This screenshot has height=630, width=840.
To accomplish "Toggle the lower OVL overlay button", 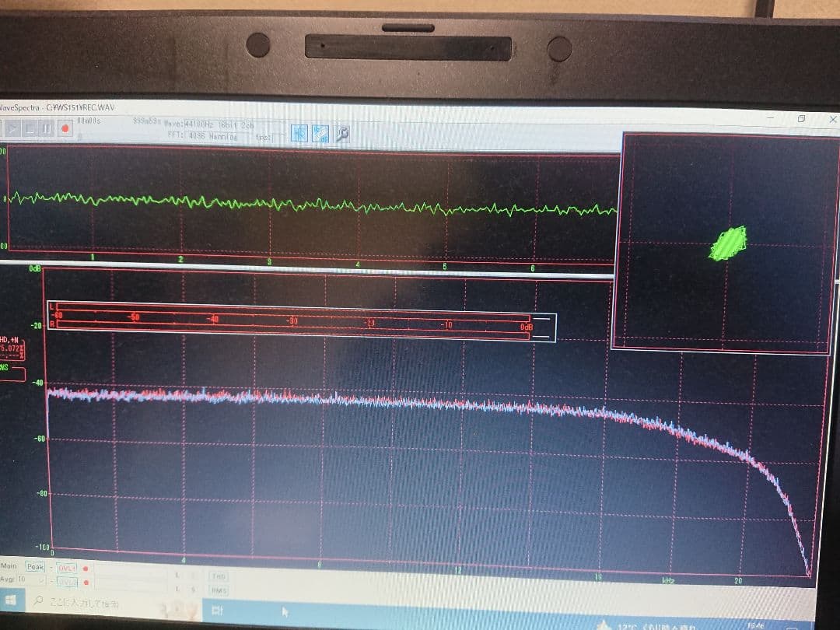I will click(x=66, y=581).
